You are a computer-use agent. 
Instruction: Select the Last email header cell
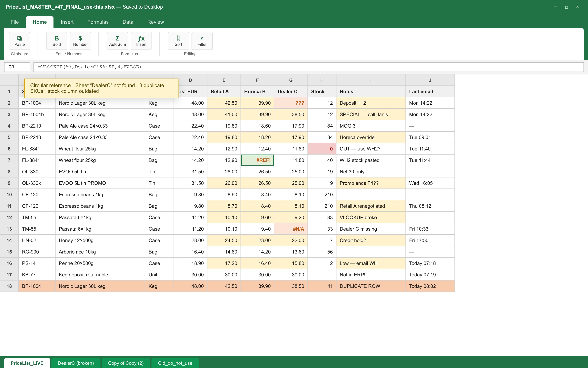click(430, 92)
